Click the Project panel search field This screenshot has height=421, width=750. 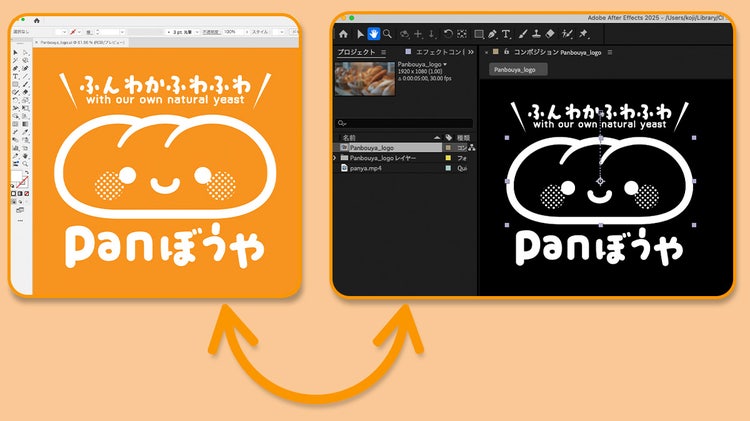coord(405,123)
